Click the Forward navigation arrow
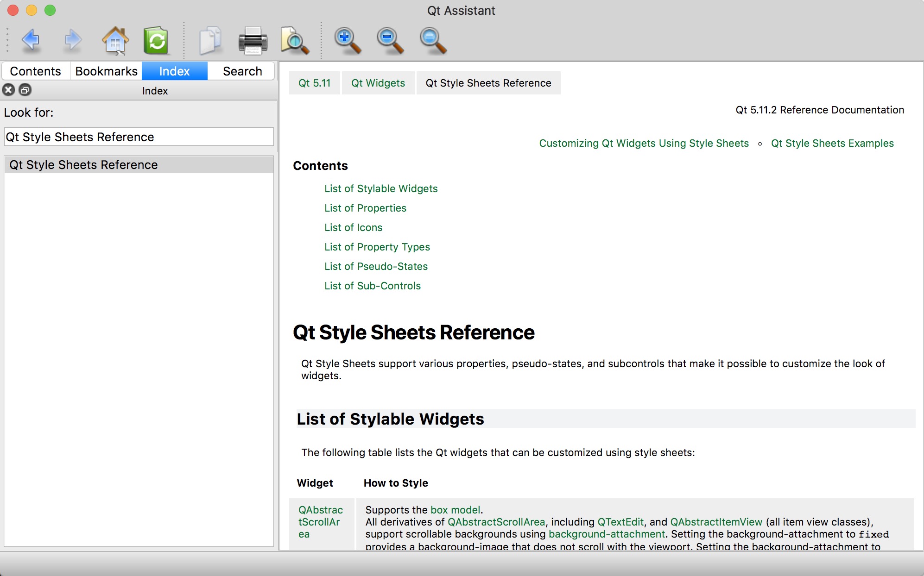Screen dimensions: 924x576 72,40
